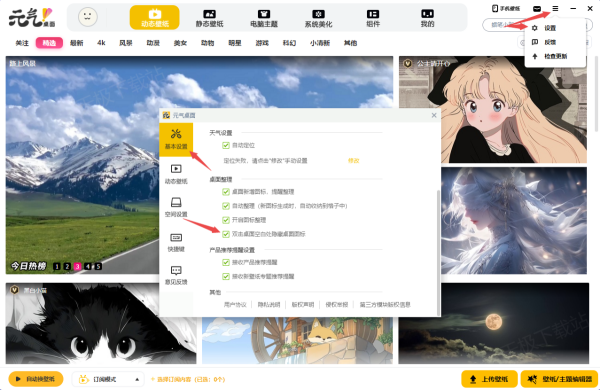Open the 版权声明 link
This screenshot has height=390, width=600.
tap(303, 305)
